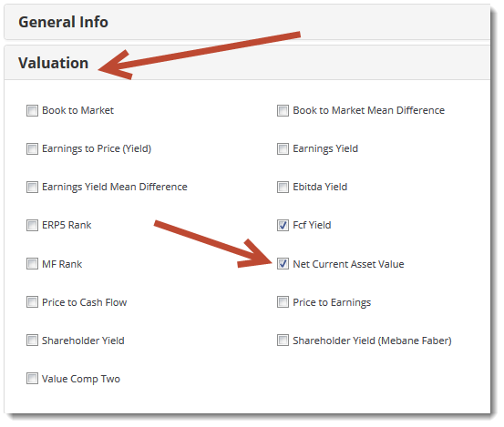Screen dimensions: 504x427
Task: Click the Net Current Asset Value label
Action: 348,264
